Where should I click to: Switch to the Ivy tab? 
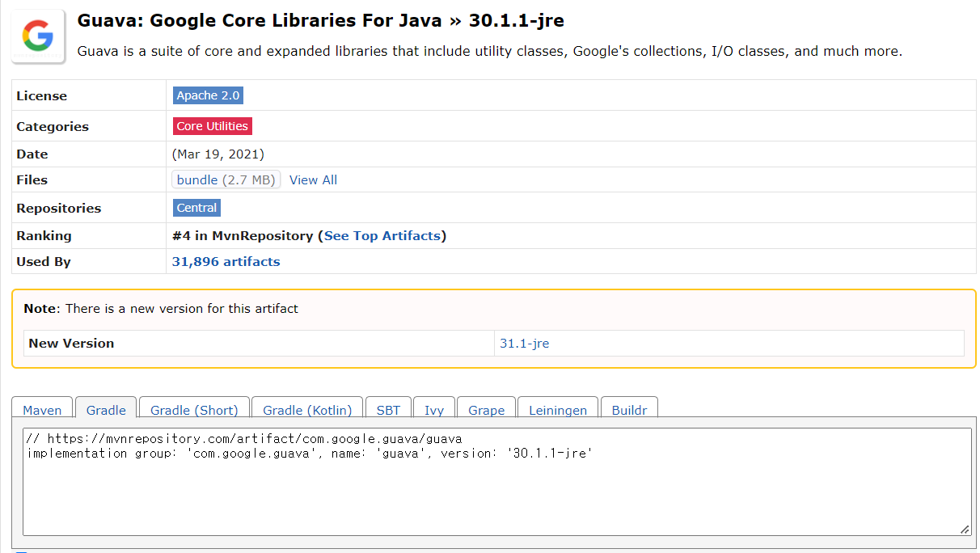pos(434,408)
